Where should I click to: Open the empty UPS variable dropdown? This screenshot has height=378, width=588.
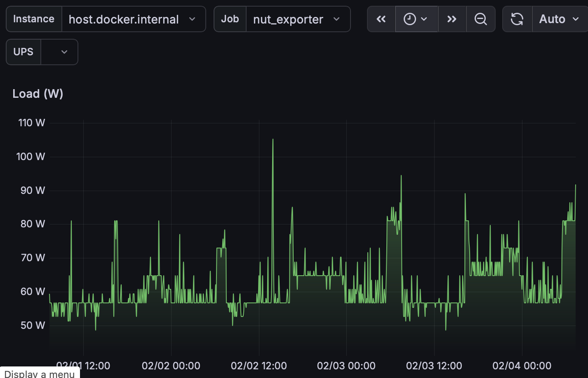coord(59,52)
